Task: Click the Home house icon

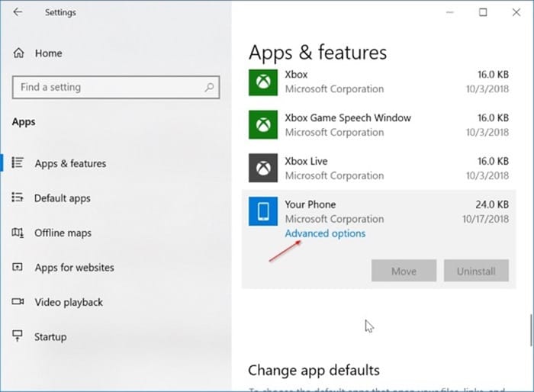Action: coord(19,53)
